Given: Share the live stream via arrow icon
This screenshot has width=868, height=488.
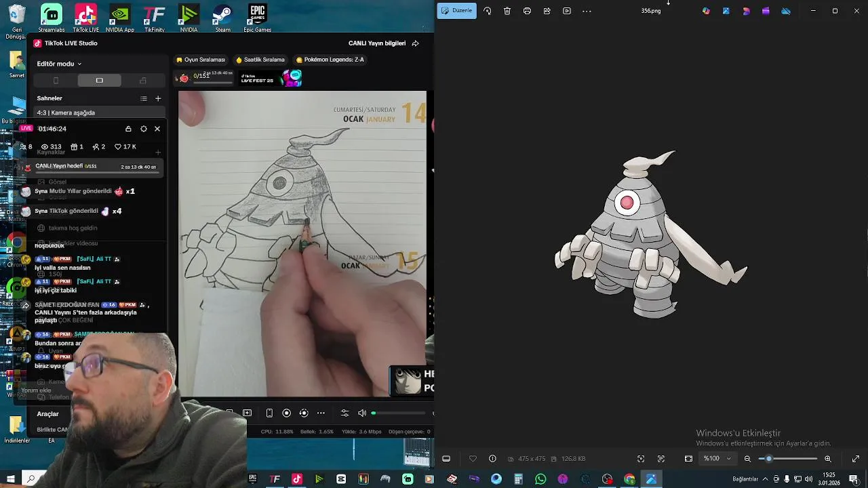Looking at the screenshot, I should point(415,43).
